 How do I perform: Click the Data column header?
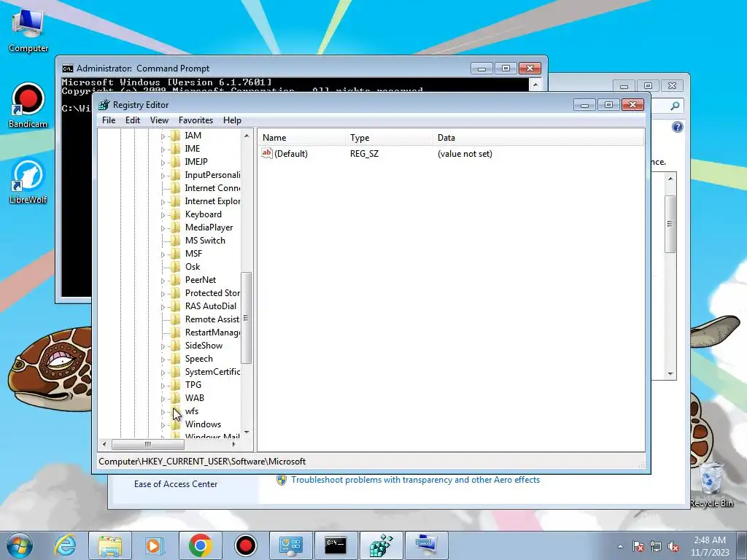[538, 138]
